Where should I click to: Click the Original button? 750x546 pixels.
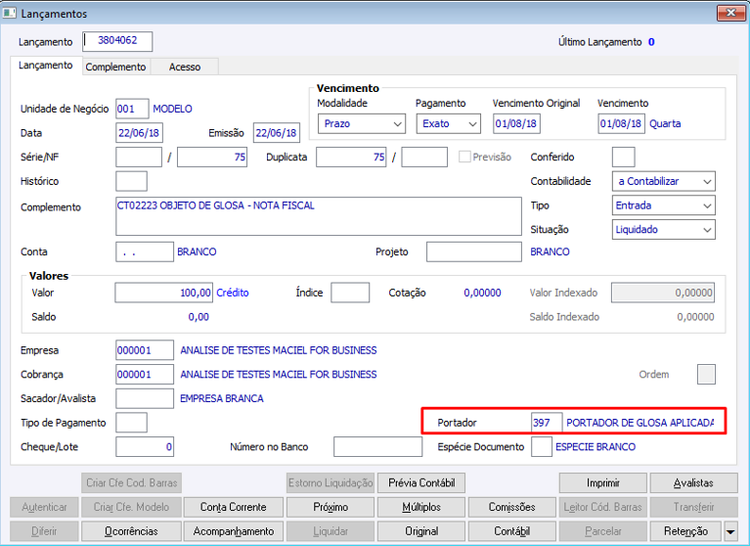coord(421,531)
